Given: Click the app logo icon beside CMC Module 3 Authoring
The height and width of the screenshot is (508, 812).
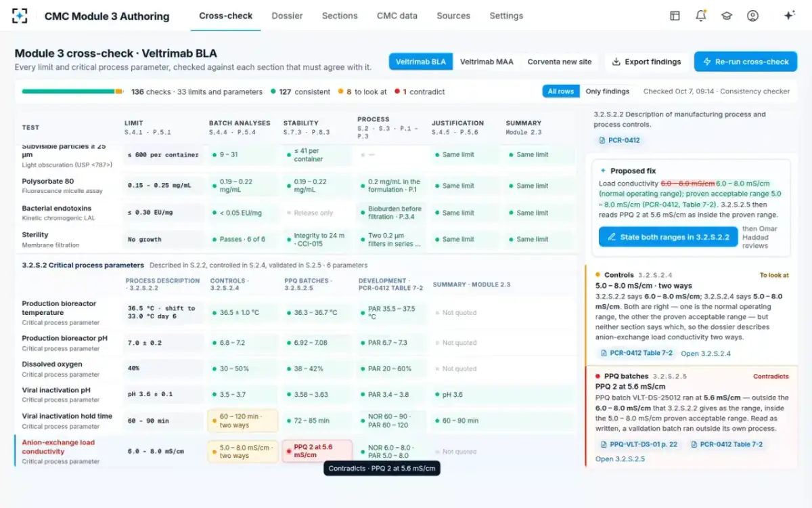Looking at the screenshot, I should coord(20,16).
